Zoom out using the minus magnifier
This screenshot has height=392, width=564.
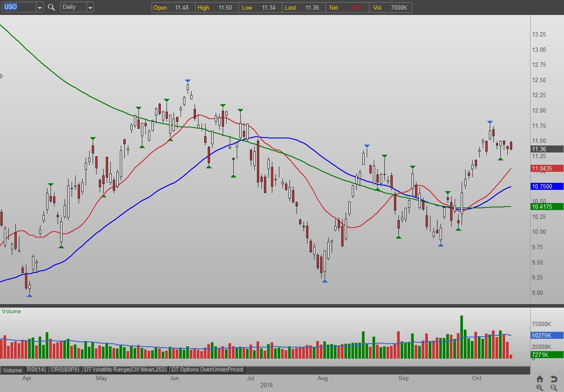(x=553, y=388)
